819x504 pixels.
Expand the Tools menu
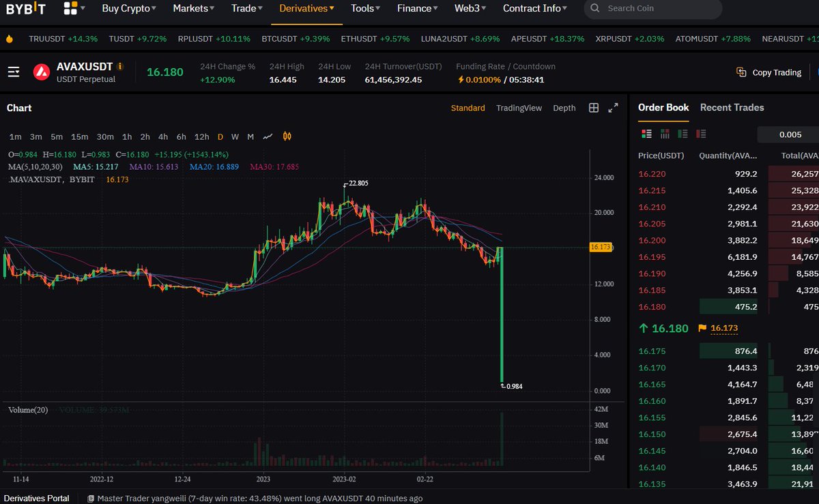point(366,8)
